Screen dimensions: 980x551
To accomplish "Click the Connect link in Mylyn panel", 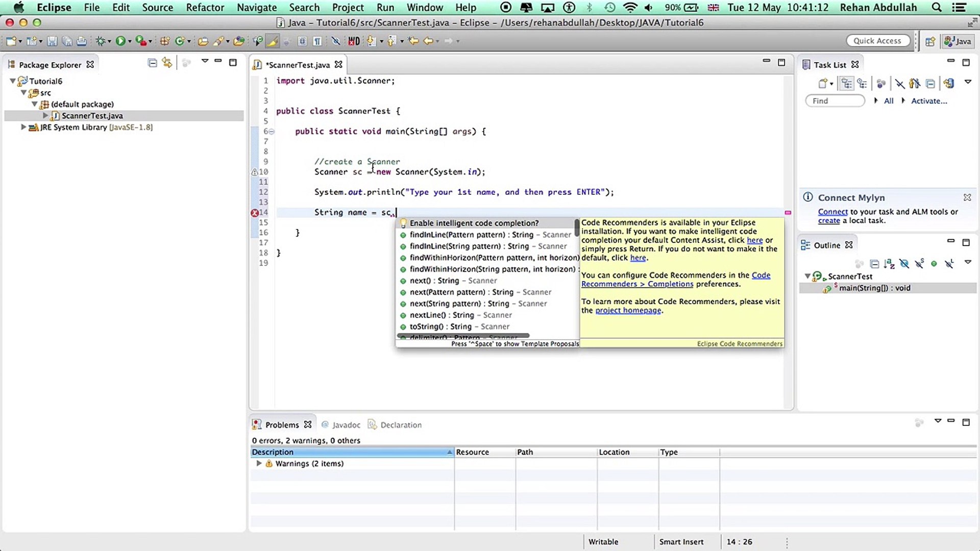I will [x=832, y=212].
